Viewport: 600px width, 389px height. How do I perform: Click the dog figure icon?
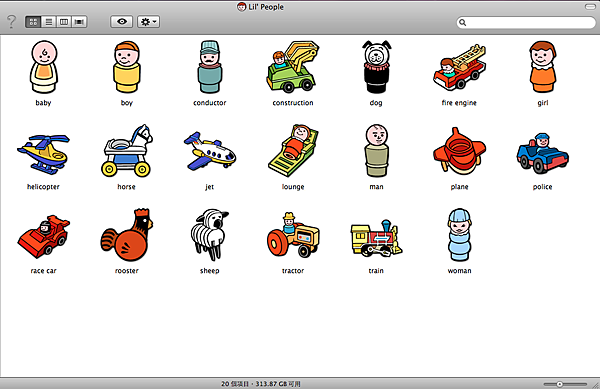377,67
